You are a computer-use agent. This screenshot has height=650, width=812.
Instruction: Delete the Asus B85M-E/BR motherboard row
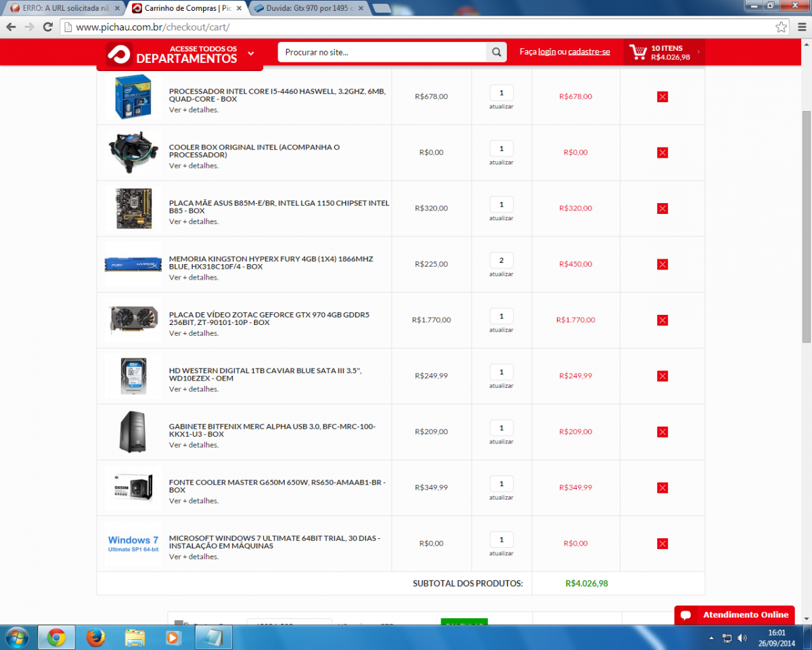662,209
